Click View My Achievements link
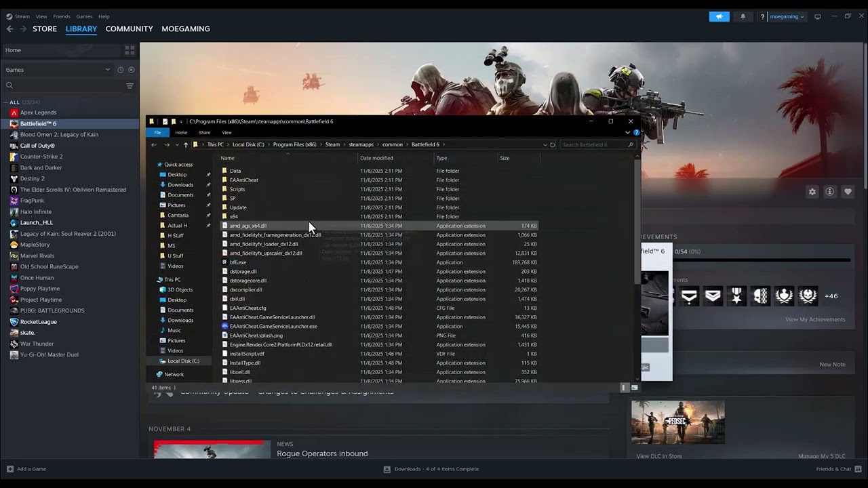The width and height of the screenshot is (868, 488). pyautogui.click(x=815, y=319)
